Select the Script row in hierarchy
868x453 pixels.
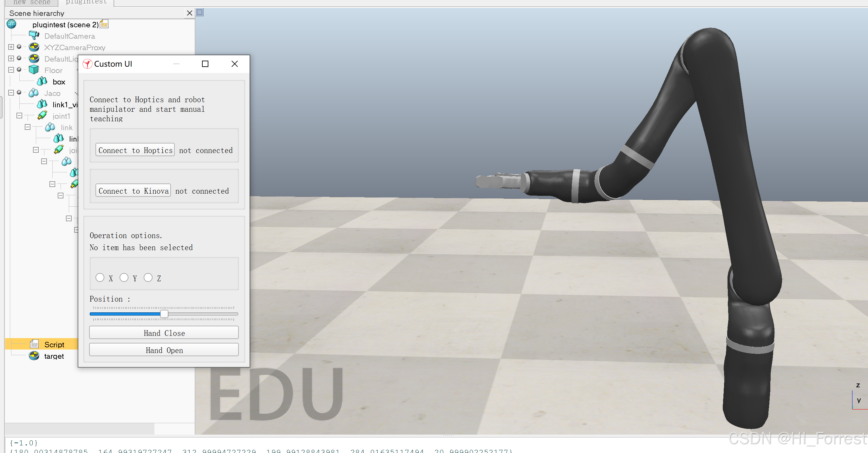coord(42,344)
